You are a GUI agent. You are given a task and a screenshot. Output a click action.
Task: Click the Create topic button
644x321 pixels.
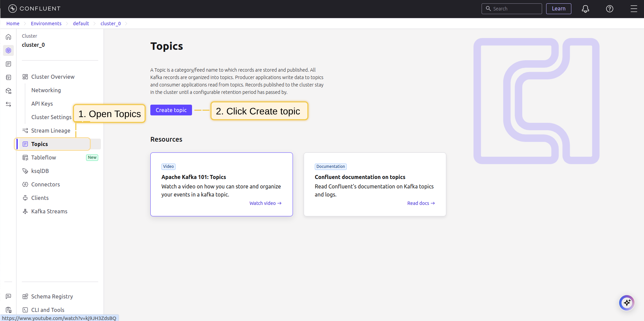click(171, 110)
